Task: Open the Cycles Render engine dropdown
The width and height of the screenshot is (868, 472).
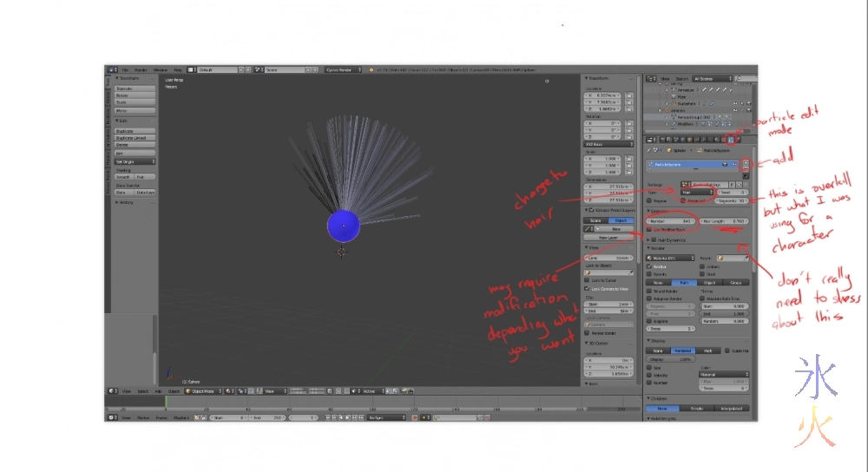Action: click(343, 69)
